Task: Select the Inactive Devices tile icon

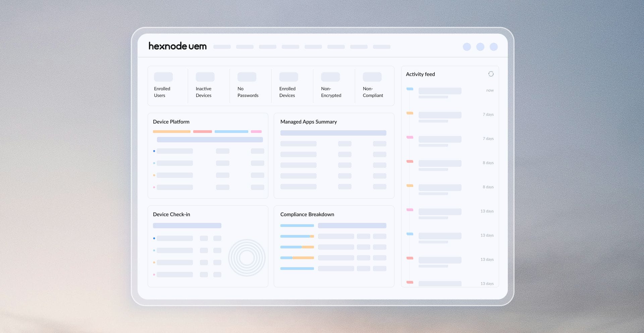Action: click(x=205, y=77)
